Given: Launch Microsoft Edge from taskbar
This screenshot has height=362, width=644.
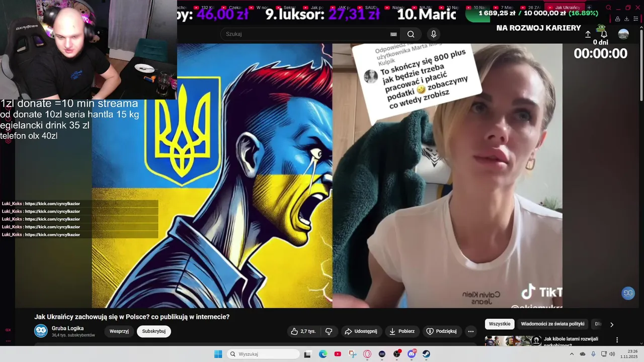Looking at the screenshot, I should tap(323, 354).
